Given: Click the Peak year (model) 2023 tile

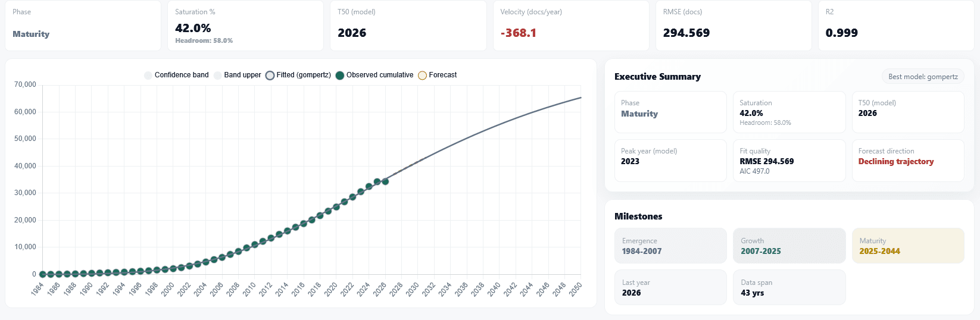Looking at the screenshot, I should click(670, 161).
